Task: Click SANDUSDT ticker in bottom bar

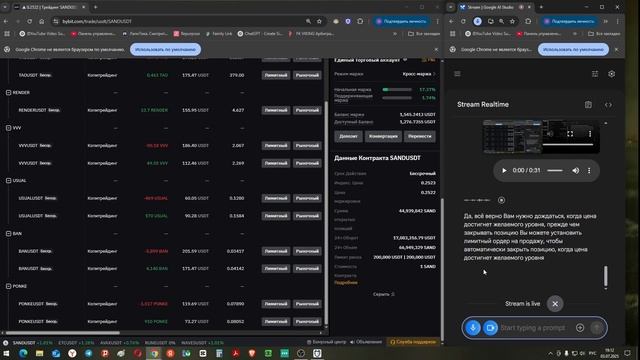Action: (x=33, y=343)
